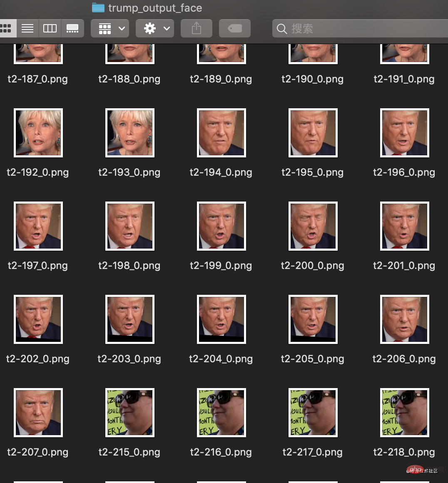Image resolution: width=448 pixels, height=483 pixels.
Task: Open the group-by arrangement dropdown
Action: coord(110,28)
